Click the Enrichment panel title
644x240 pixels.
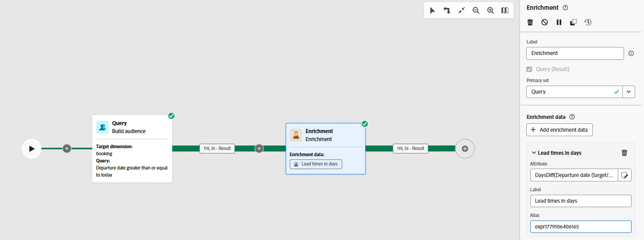(542, 8)
